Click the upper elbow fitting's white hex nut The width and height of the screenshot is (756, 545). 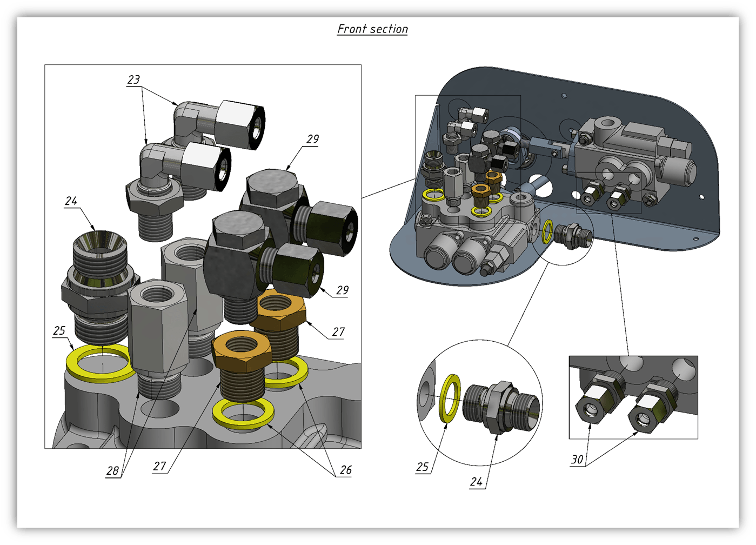pos(240,124)
